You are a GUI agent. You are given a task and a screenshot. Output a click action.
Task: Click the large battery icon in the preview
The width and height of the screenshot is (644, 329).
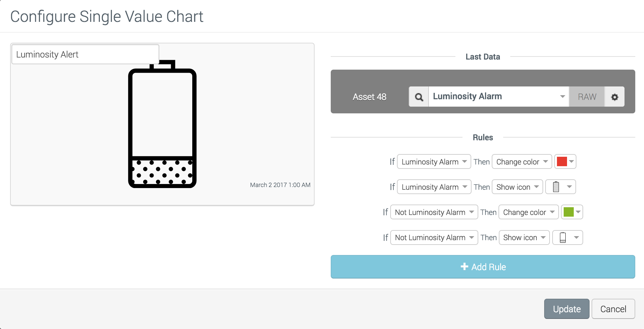point(162,124)
